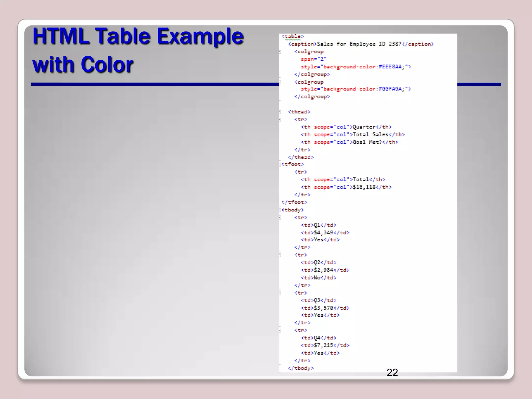Select the '$4,349' table cell line
This screenshot has width=532, height=399.
(x=325, y=232)
